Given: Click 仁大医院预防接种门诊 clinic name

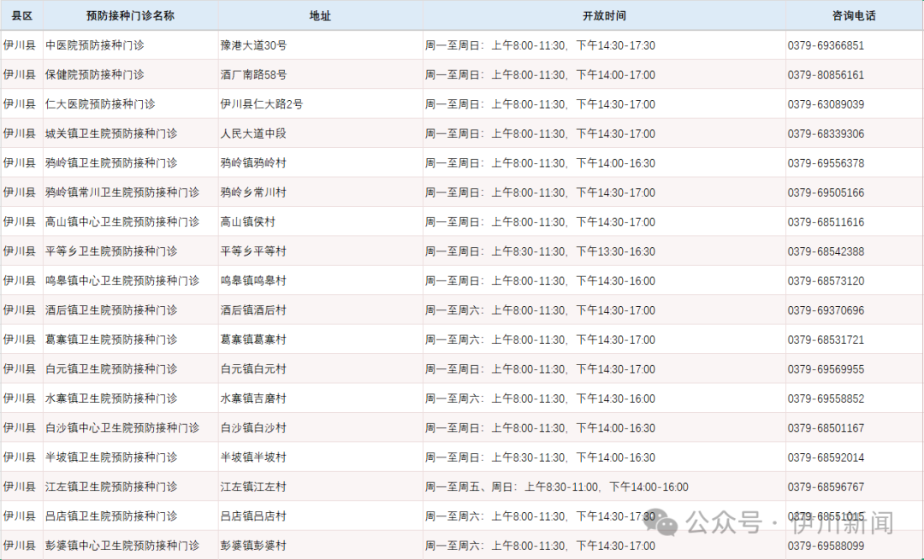Looking at the screenshot, I should point(100,104).
